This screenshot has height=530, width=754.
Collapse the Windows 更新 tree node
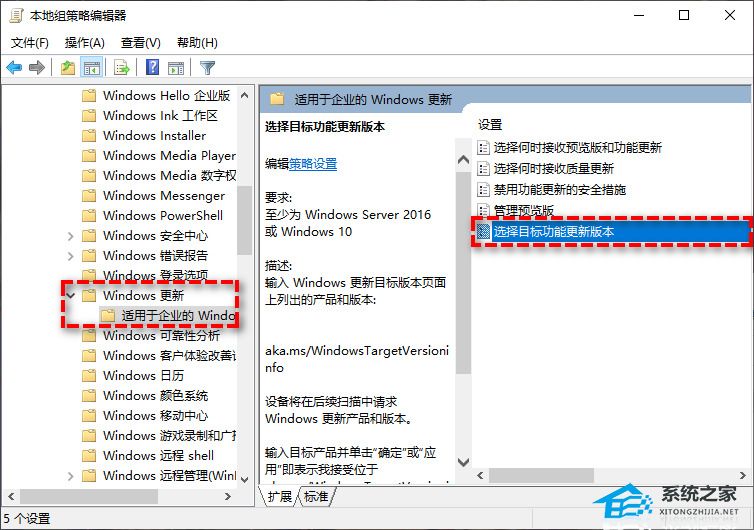[x=71, y=295]
